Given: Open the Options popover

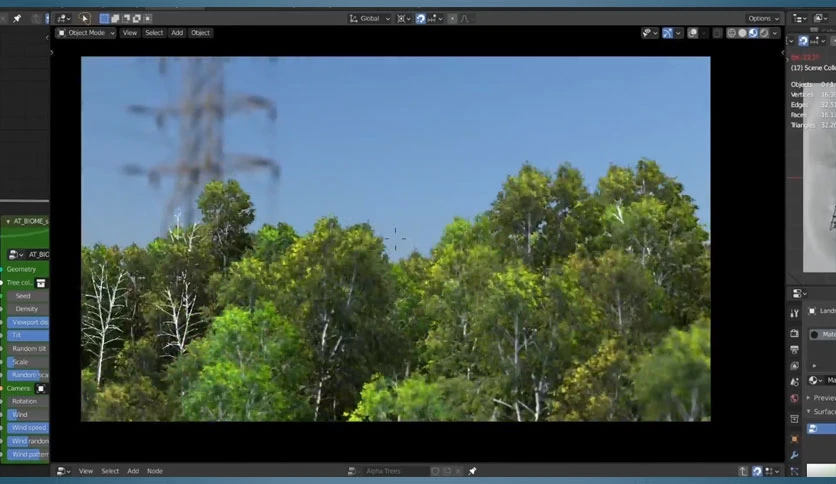Looking at the screenshot, I should coord(763,19).
